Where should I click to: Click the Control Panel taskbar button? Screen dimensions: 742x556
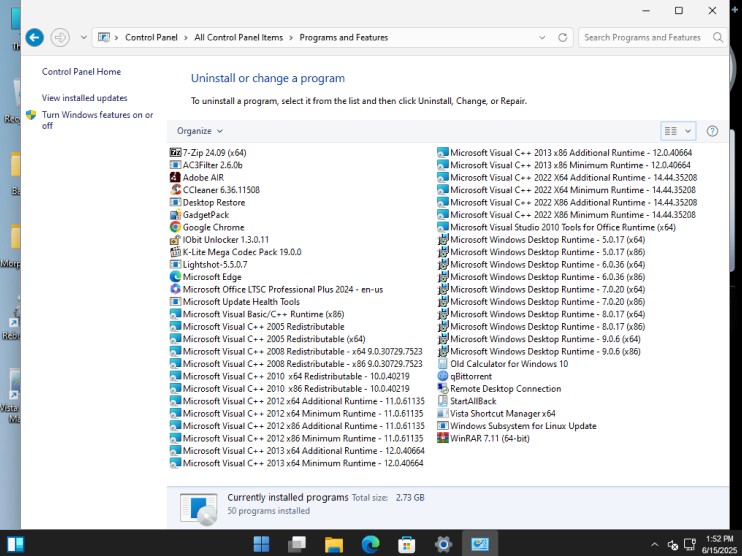point(479,544)
